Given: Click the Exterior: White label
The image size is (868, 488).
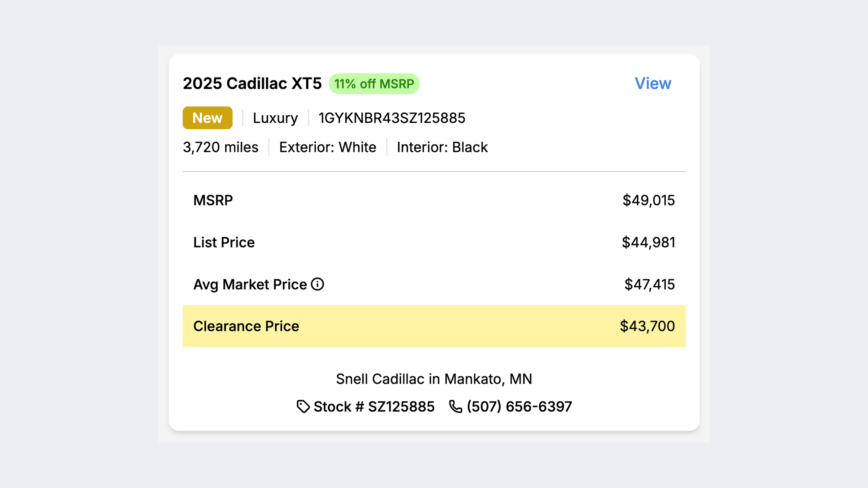Looking at the screenshot, I should 327,147.
